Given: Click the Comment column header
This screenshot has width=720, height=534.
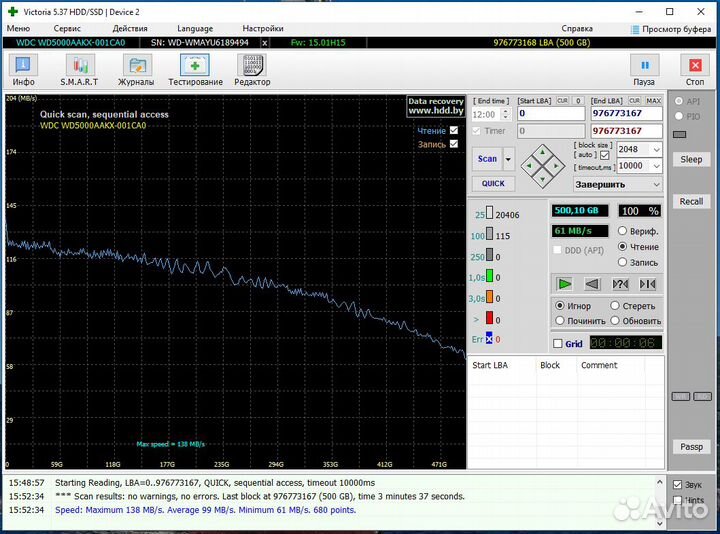Looking at the screenshot, I should 599,365.
